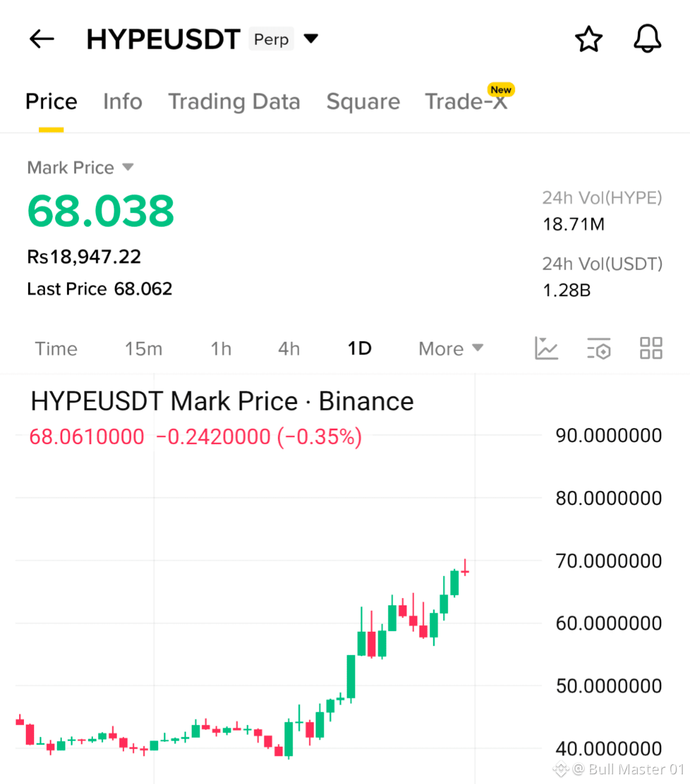The width and height of the screenshot is (690, 784).
Task: Tap the 70.0000000 price axis label
Action: 608,561
